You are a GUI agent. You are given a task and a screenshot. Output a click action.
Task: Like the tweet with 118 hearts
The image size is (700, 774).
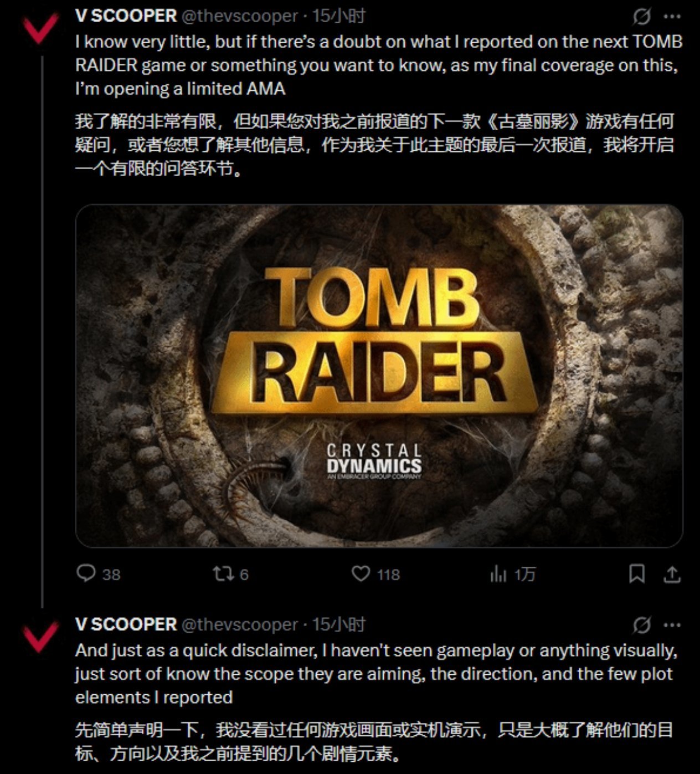(361, 573)
